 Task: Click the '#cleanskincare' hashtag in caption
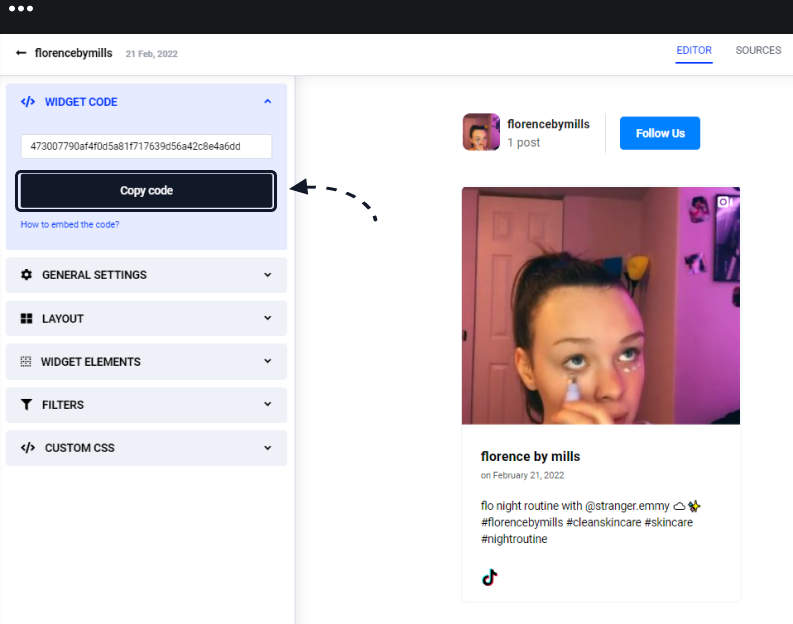[603, 522]
